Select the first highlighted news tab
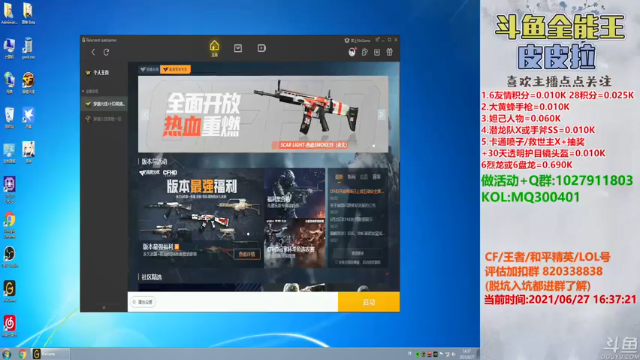The height and width of the screenshot is (360, 640). point(339,177)
